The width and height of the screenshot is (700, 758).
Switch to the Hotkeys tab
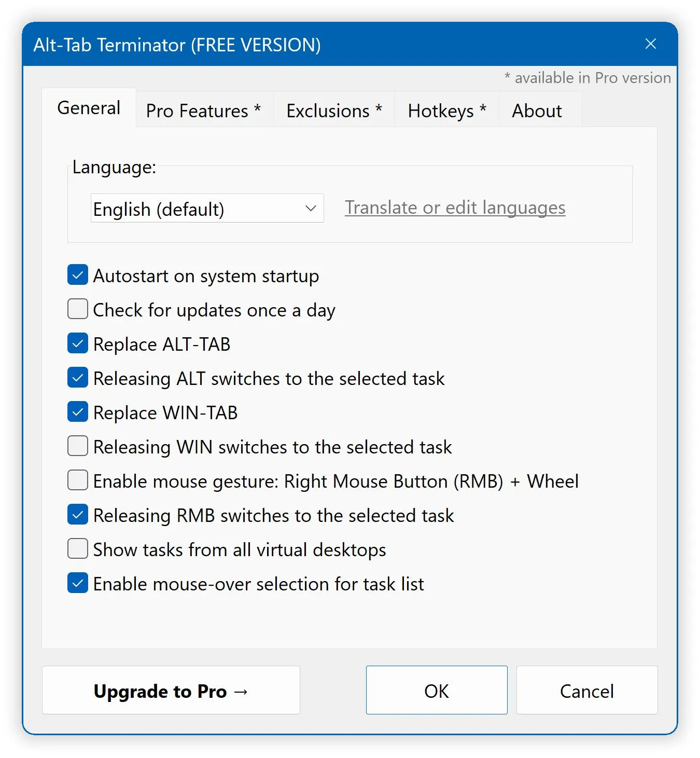pos(447,111)
